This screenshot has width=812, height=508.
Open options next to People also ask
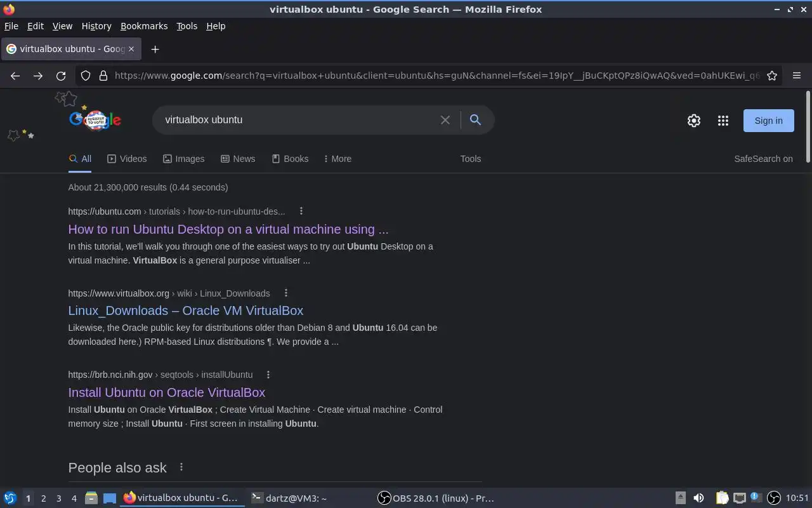click(x=181, y=467)
